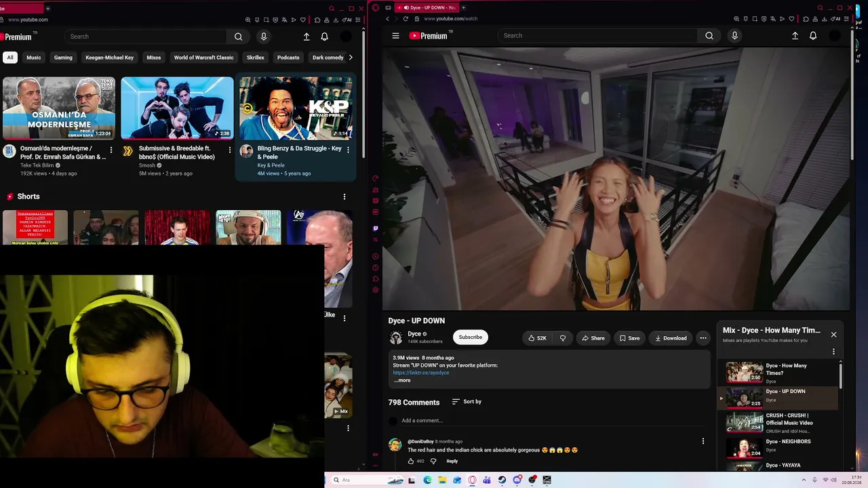Reply to the DaniDaBoy comment
Screen dimensions: 868x488
(x=452, y=461)
